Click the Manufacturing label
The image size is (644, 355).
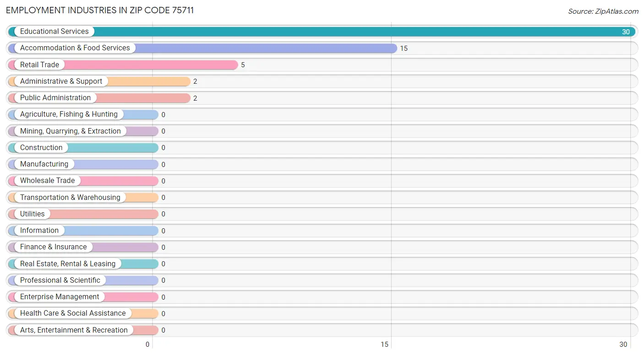44,164
